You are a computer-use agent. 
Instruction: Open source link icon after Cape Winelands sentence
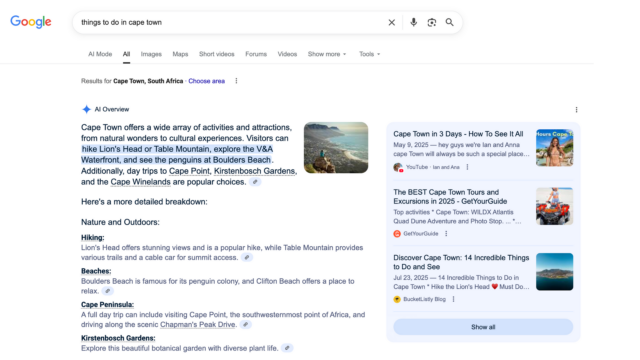tap(255, 182)
